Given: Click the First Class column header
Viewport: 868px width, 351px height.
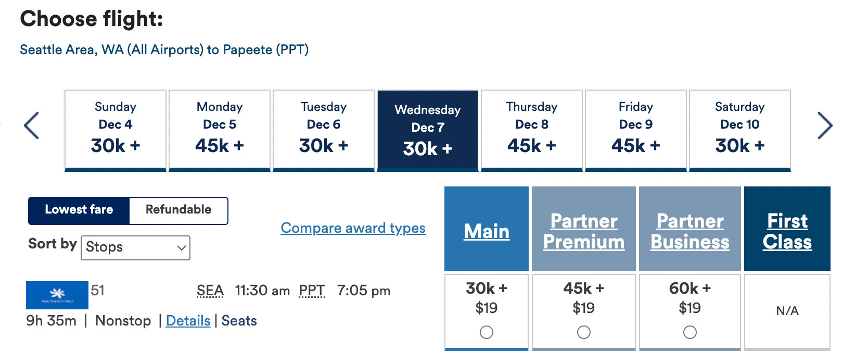Looking at the screenshot, I should tap(787, 231).
